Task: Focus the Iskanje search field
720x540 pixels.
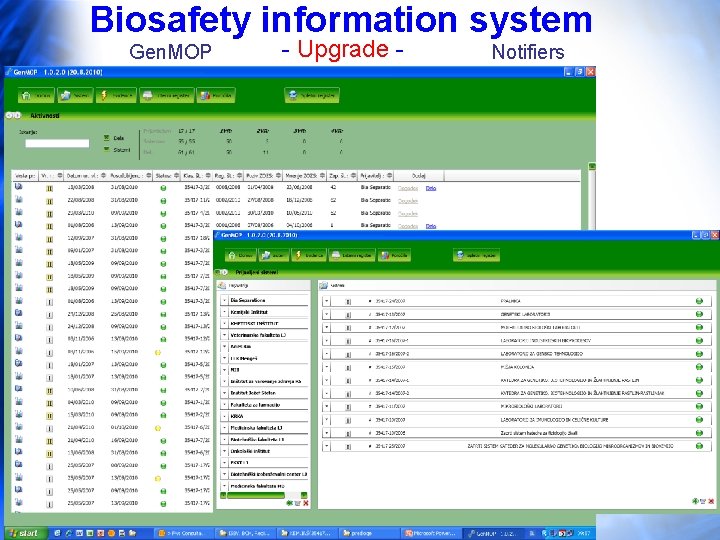Action: click(x=57, y=143)
